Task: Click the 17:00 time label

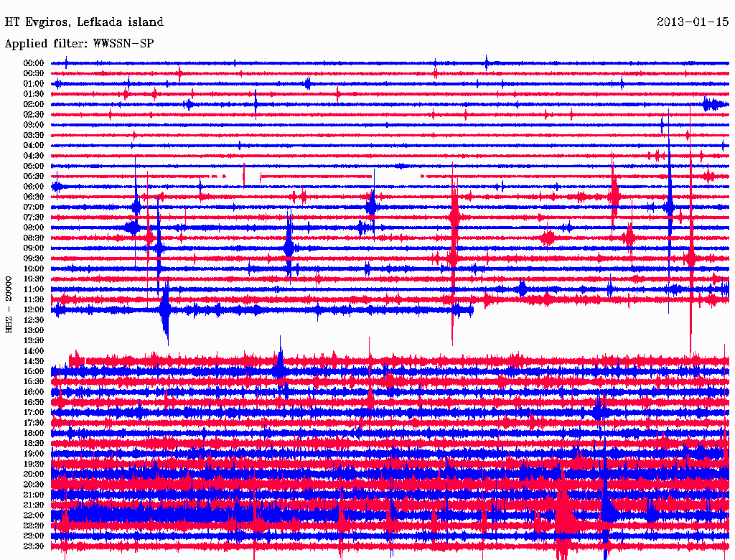Action: pos(34,413)
